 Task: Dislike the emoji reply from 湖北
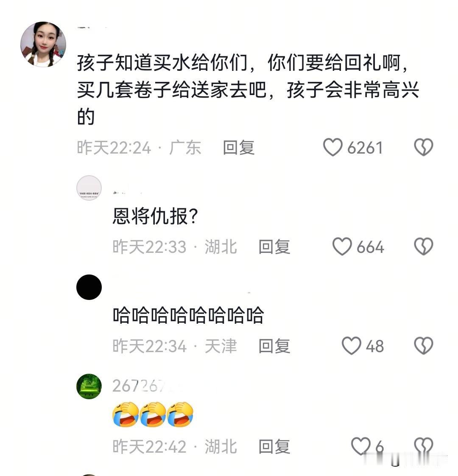(x=423, y=446)
